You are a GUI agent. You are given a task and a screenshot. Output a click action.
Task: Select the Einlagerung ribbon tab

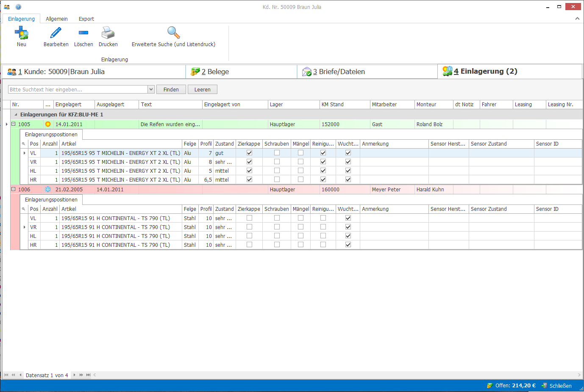(21, 19)
